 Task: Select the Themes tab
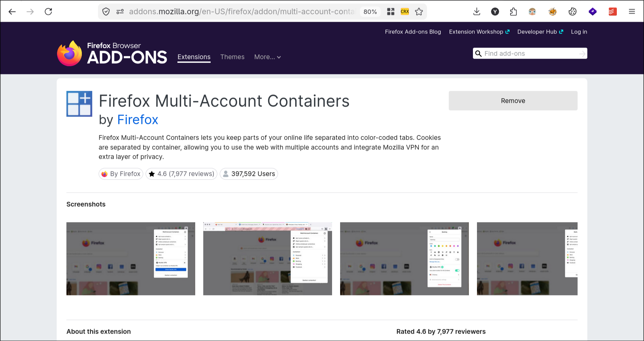click(x=232, y=57)
